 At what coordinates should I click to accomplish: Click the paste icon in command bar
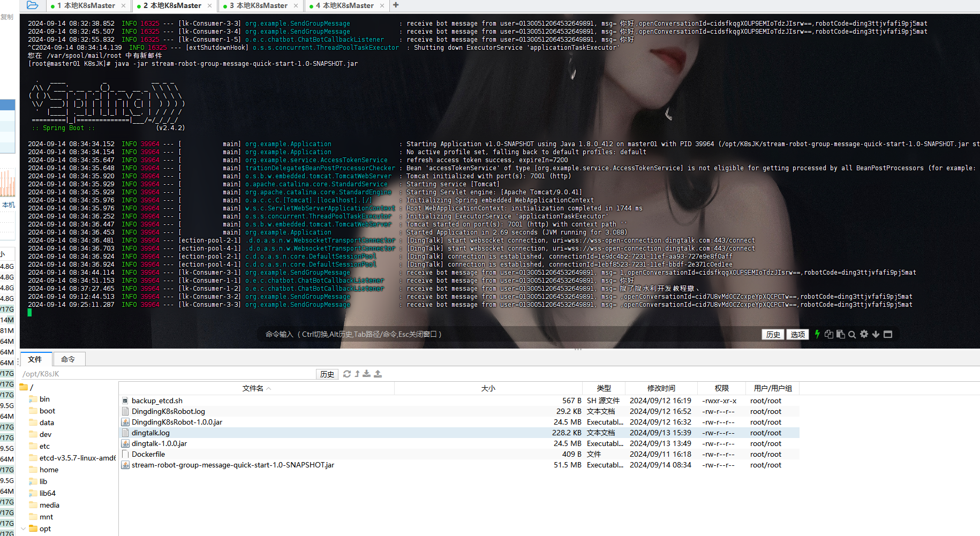[x=841, y=334]
